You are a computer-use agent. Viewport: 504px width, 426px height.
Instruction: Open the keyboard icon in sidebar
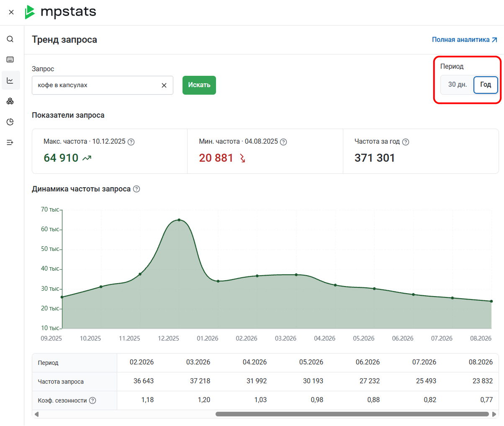coord(10,59)
